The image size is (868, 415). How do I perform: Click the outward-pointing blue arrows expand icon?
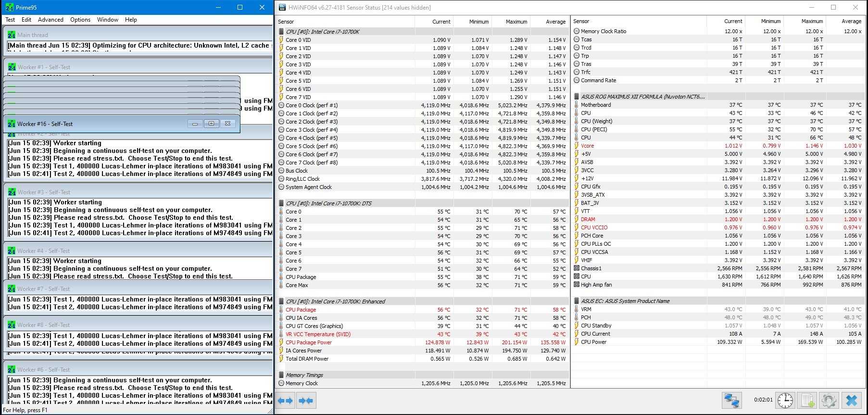click(x=286, y=401)
